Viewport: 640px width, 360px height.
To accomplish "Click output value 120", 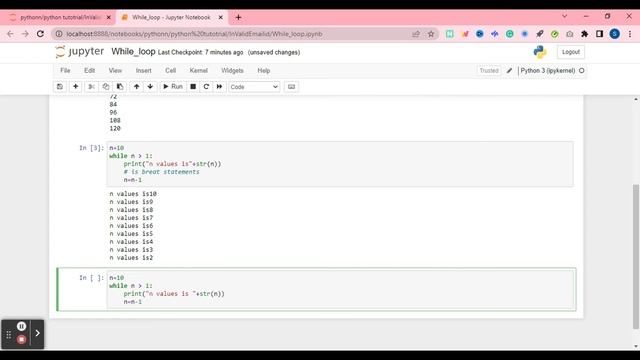I will point(115,129).
